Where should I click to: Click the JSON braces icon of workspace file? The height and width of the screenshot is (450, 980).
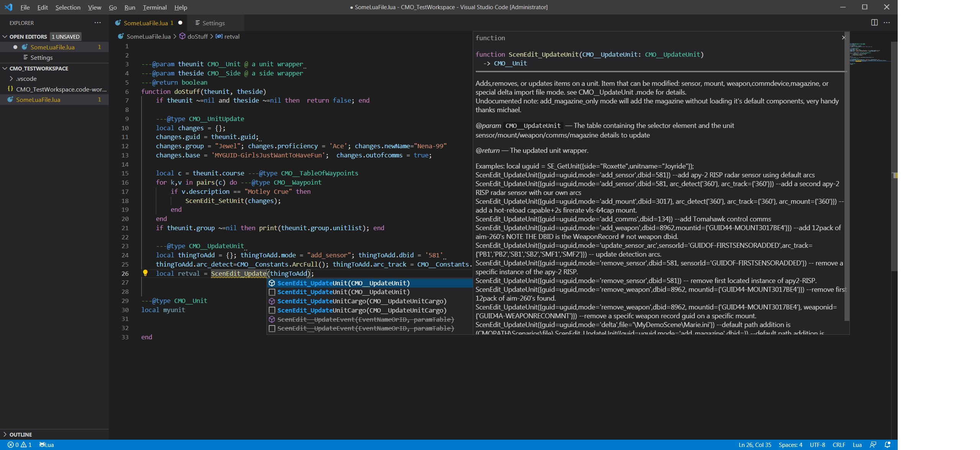click(10, 89)
